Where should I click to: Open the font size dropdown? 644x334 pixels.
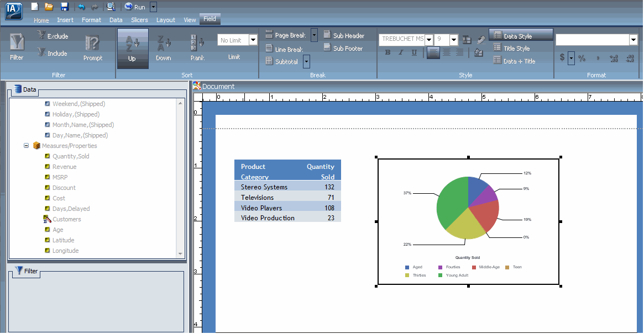453,39
